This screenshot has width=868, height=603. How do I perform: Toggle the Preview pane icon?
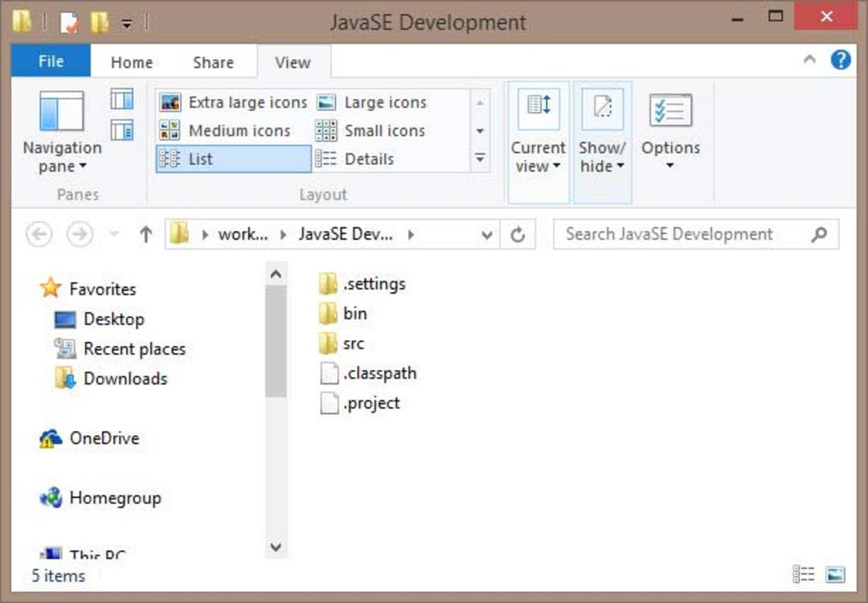tap(122, 99)
